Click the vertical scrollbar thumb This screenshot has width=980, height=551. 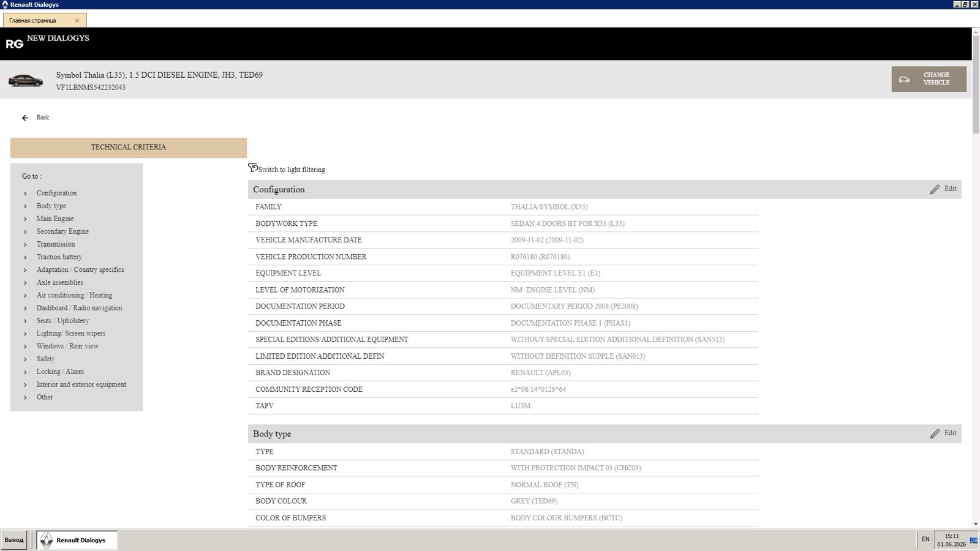976,84
